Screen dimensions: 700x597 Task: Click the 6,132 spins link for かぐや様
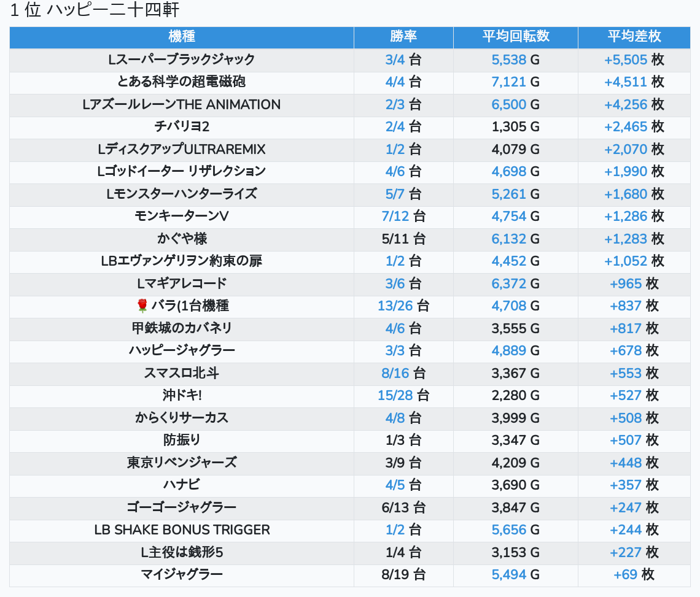508,239
